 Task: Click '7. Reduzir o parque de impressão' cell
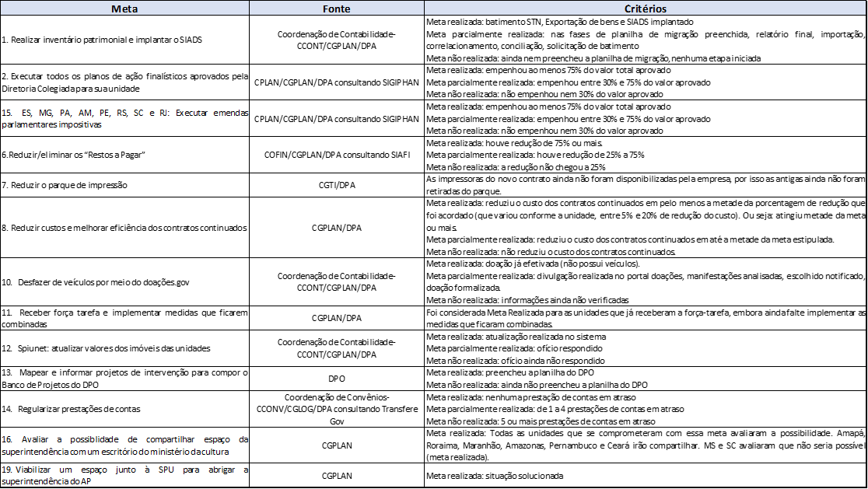pos(124,185)
